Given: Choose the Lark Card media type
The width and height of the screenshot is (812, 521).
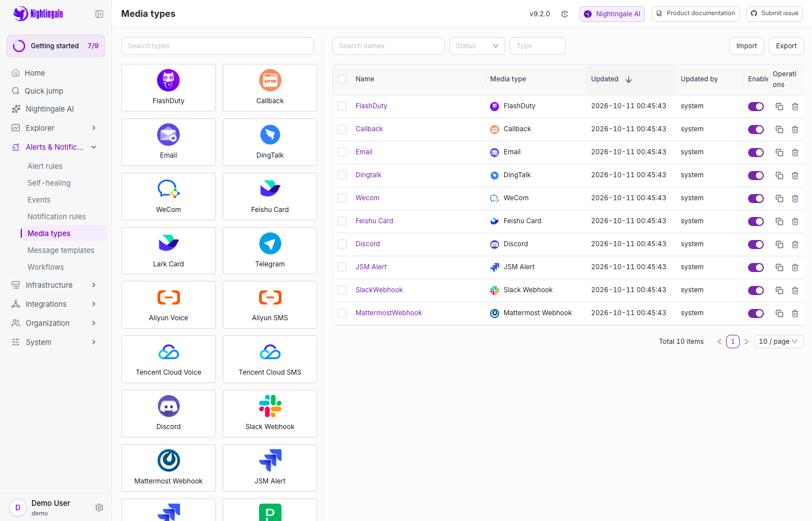Looking at the screenshot, I should [x=168, y=251].
